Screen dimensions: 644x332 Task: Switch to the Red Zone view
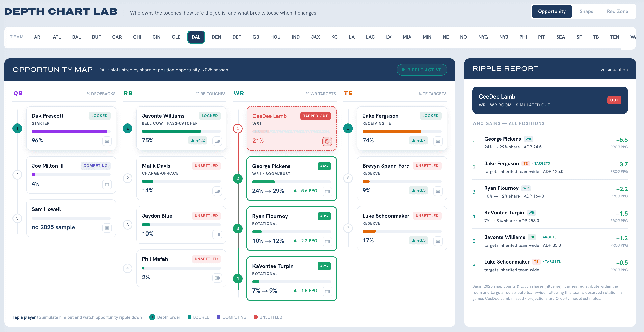(617, 11)
